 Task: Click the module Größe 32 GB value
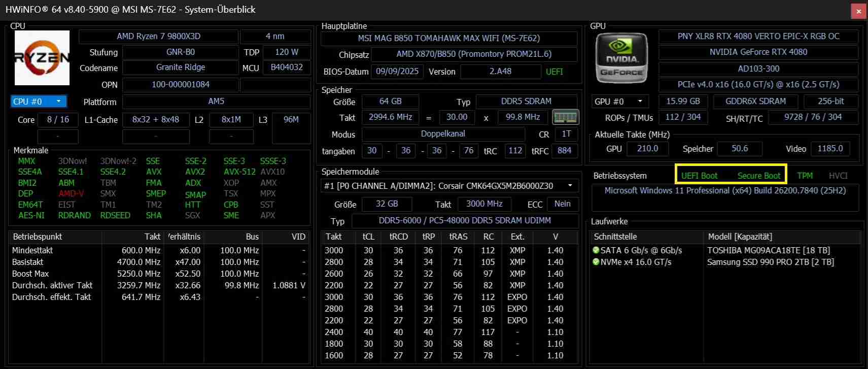point(387,204)
